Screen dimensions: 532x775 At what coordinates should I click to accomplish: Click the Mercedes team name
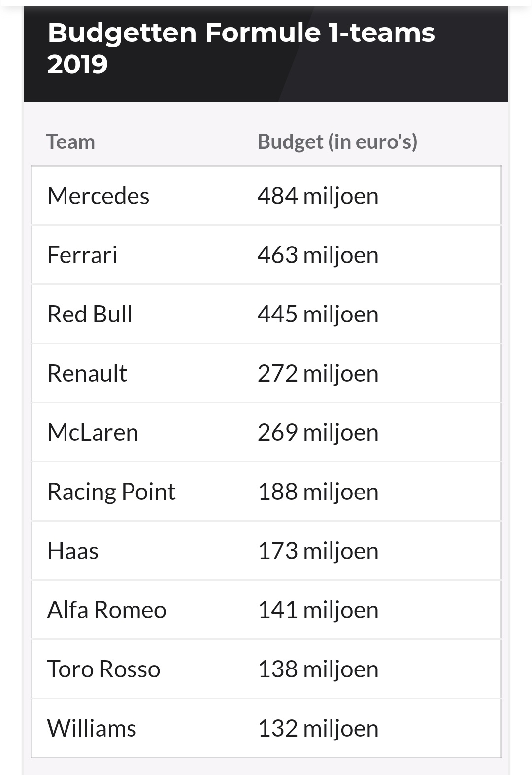click(x=98, y=196)
